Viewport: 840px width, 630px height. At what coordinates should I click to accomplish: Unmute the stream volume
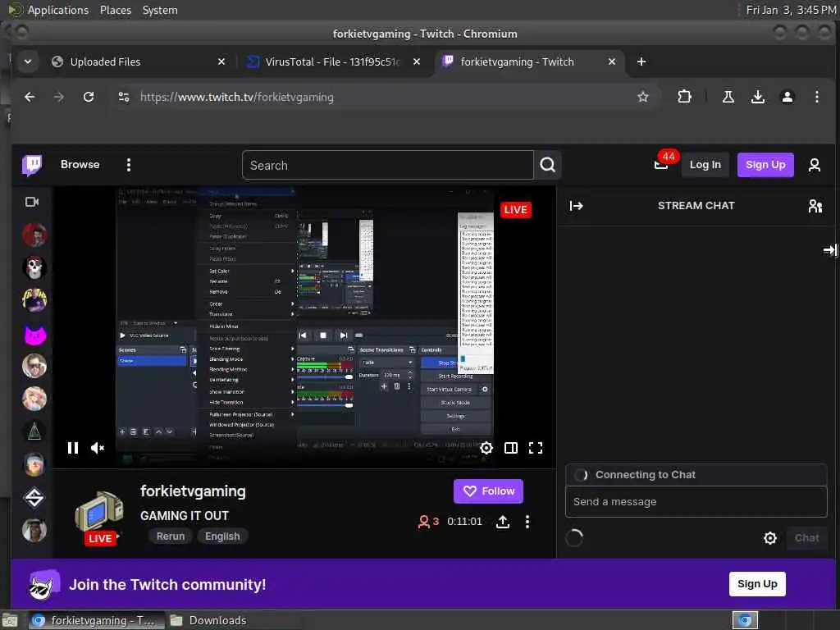coord(98,448)
